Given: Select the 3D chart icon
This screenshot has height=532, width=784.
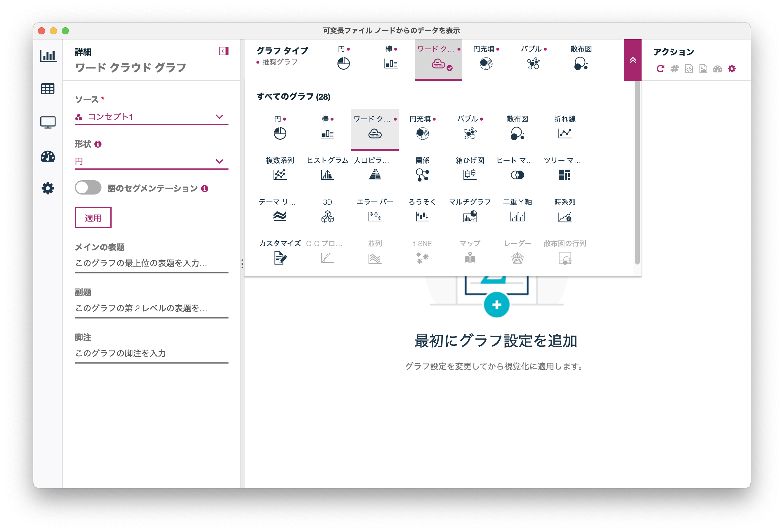Looking at the screenshot, I should click(327, 217).
